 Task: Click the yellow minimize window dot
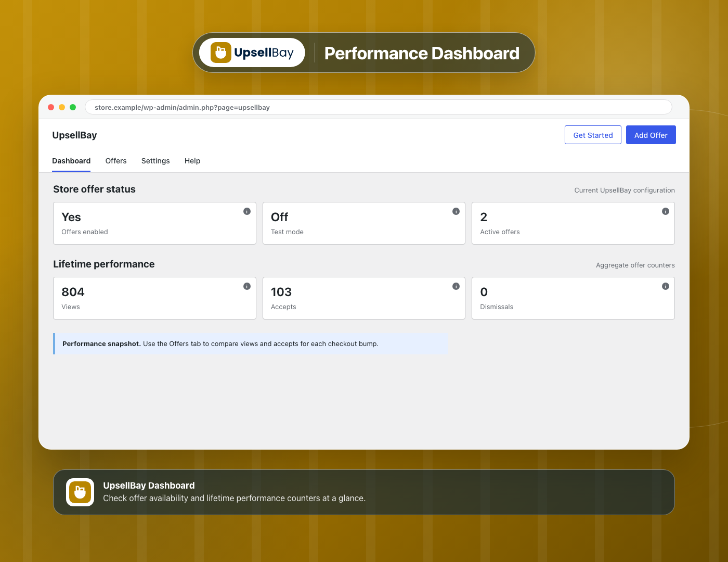click(x=62, y=107)
